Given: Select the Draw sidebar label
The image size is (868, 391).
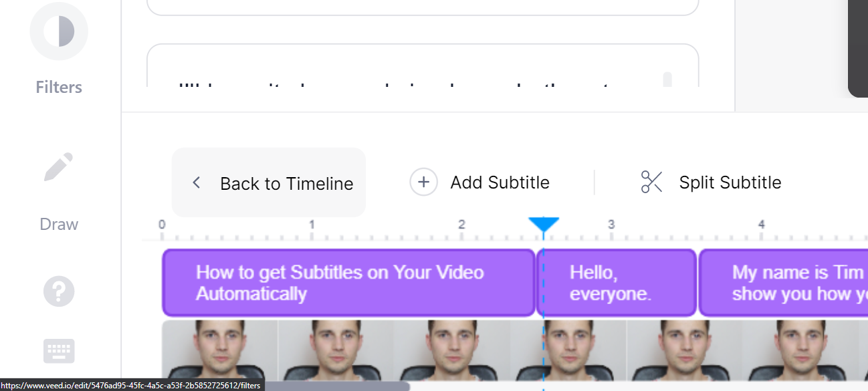Looking at the screenshot, I should 59,224.
